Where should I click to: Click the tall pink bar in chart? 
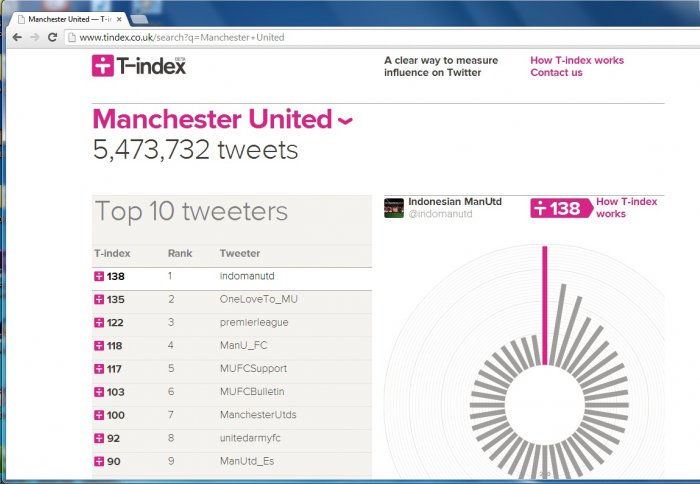coord(545,305)
